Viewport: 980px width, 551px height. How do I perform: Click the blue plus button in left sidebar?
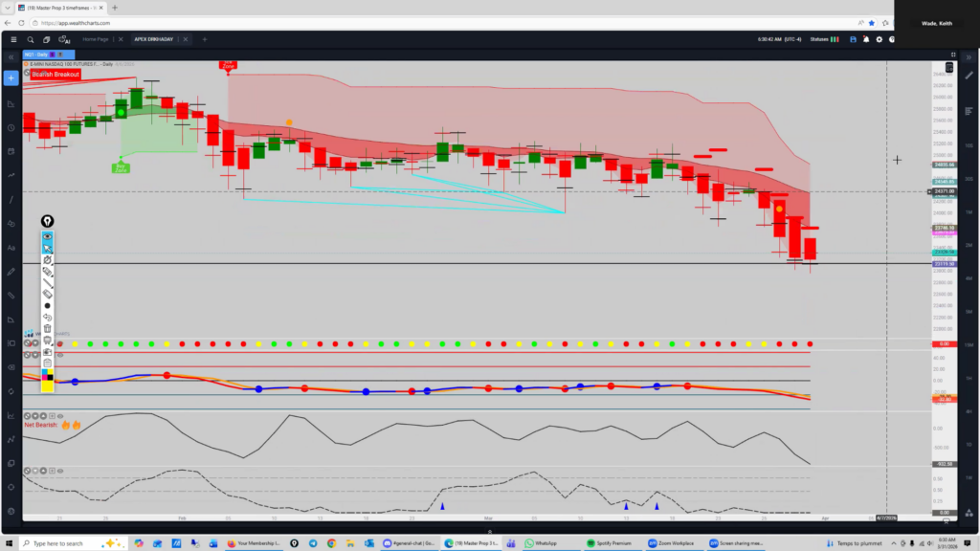pyautogui.click(x=11, y=77)
